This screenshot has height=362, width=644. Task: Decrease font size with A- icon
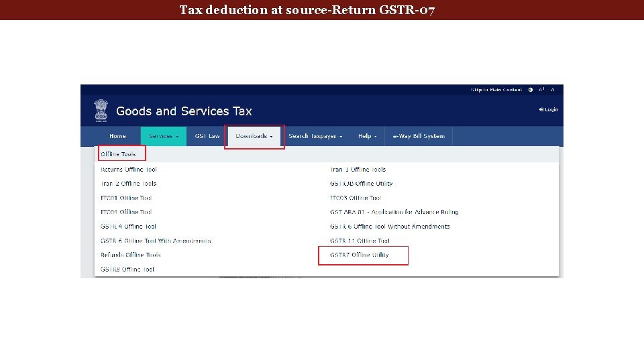(553, 89)
